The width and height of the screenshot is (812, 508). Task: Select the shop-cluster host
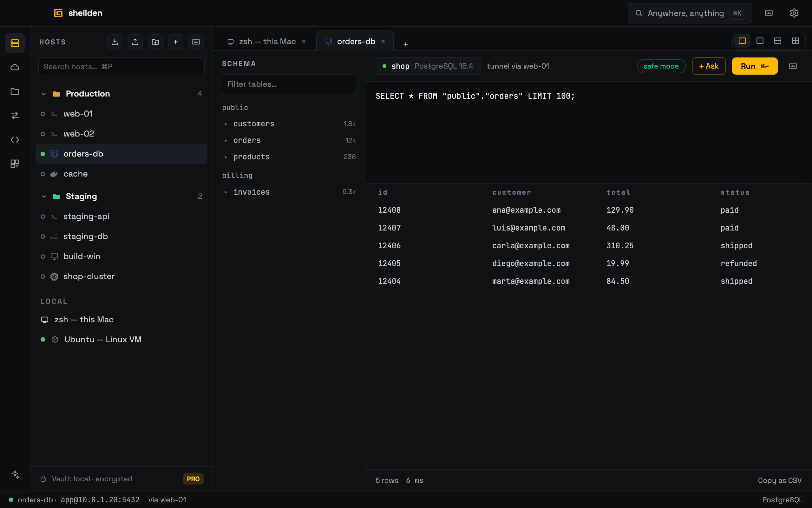[121, 276]
